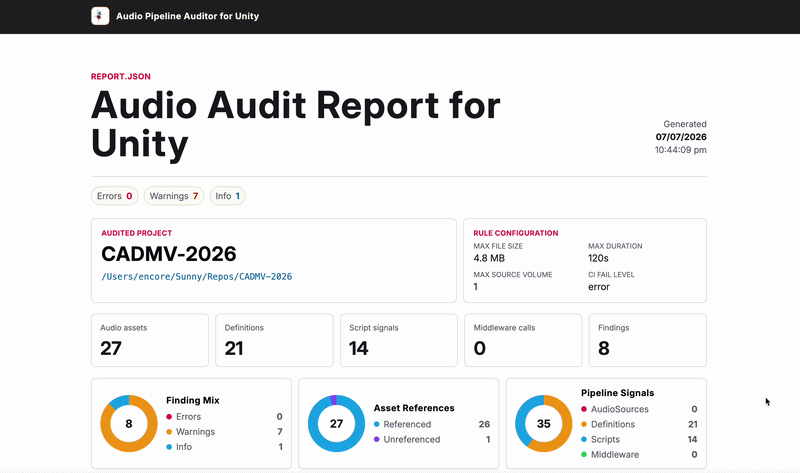Click the Asset References donut chart
Screen dimensions: 800x473
tap(336, 424)
